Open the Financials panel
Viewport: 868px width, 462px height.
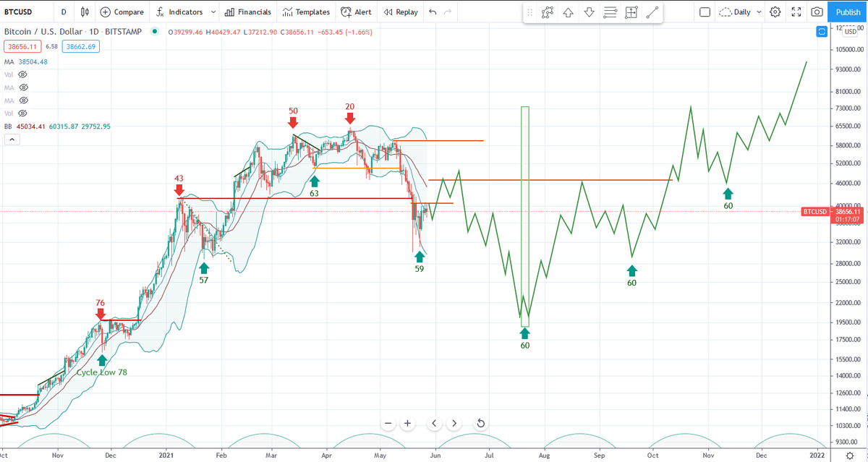point(248,12)
